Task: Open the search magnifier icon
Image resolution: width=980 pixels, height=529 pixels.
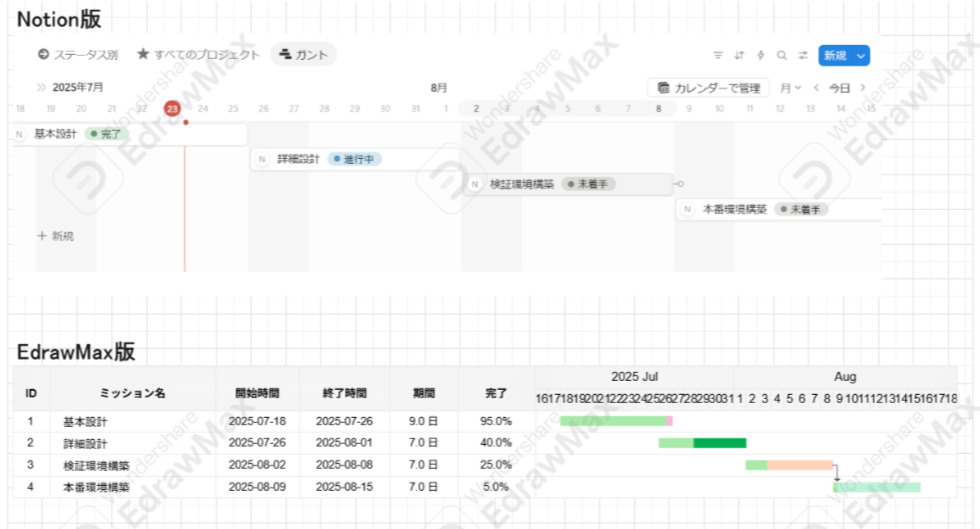Action: (782, 55)
